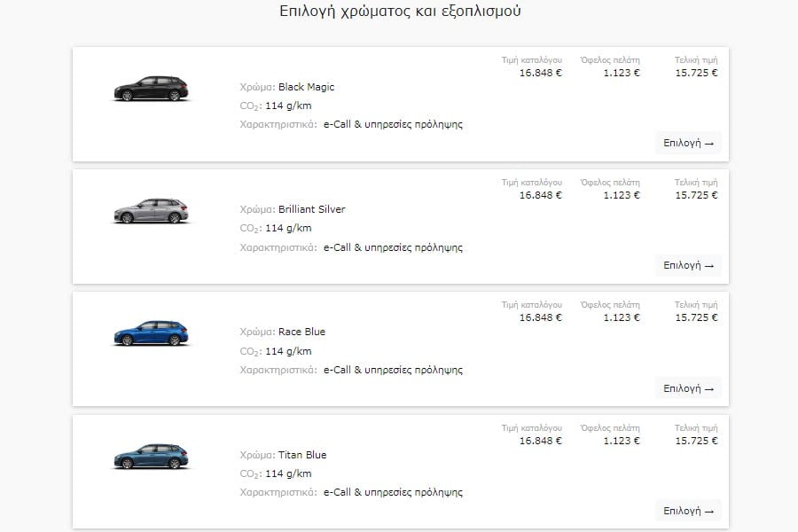Click the Titan Blue car image
The width and height of the screenshot is (798, 532).
pos(151,457)
